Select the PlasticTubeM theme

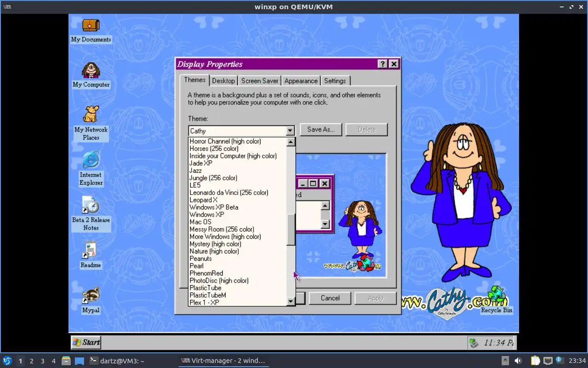(238, 295)
